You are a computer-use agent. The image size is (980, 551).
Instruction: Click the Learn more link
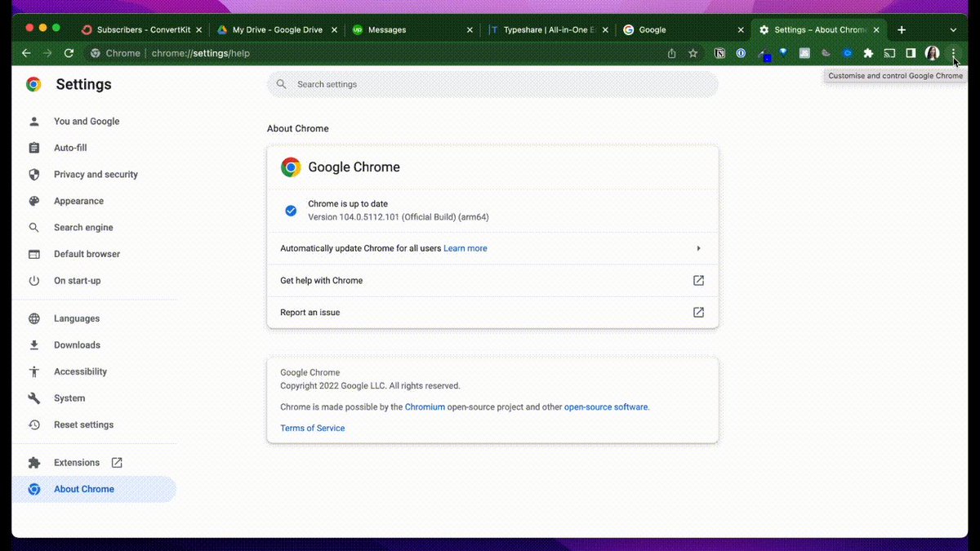tap(465, 248)
